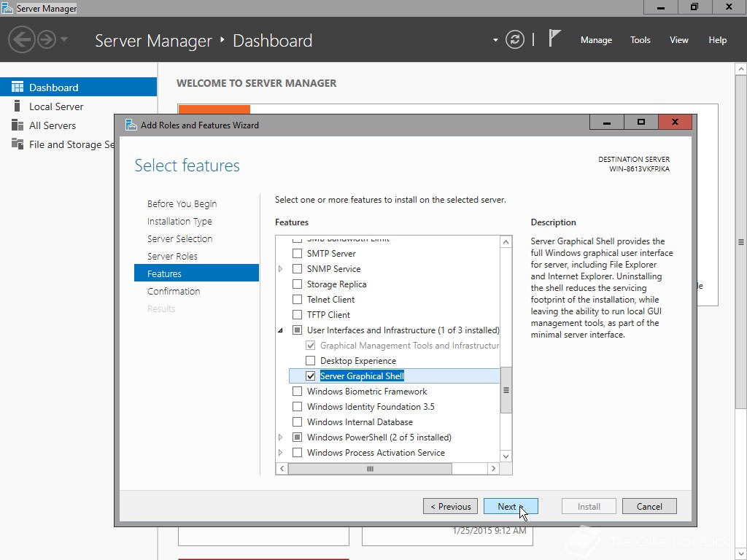Check the TFTP Client feature

tap(297, 314)
